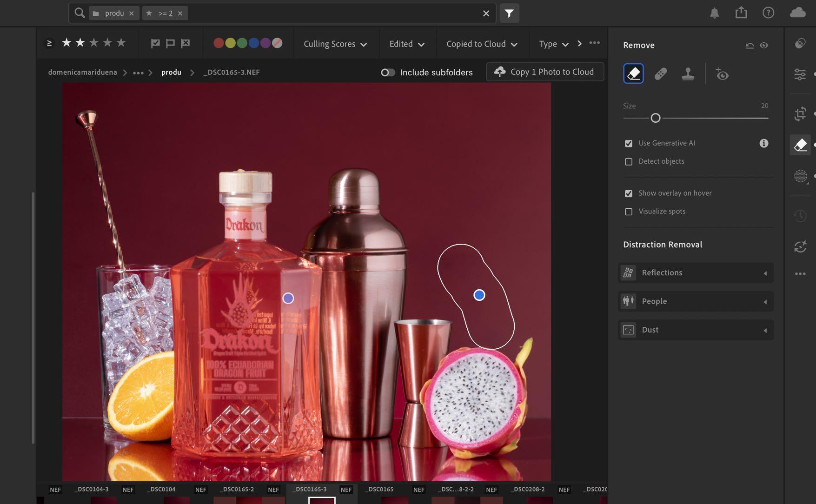The width and height of the screenshot is (816, 504).
Task: Open notifications bell
Action: click(714, 13)
